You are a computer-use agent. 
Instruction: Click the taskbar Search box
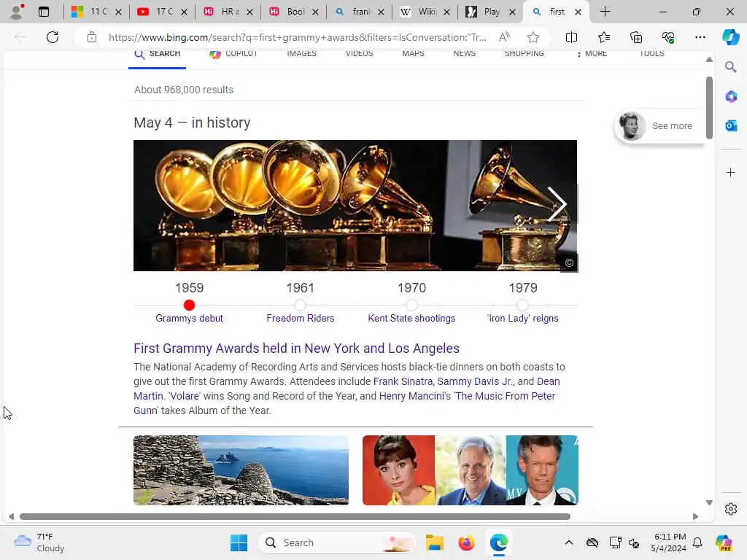click(x=337, y=542)
